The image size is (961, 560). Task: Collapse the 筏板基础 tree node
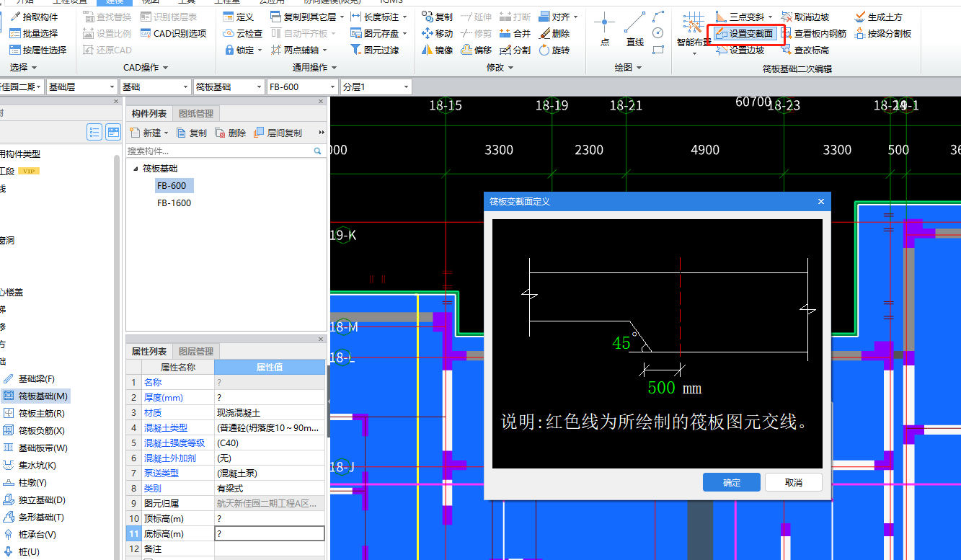coord(136,169)
